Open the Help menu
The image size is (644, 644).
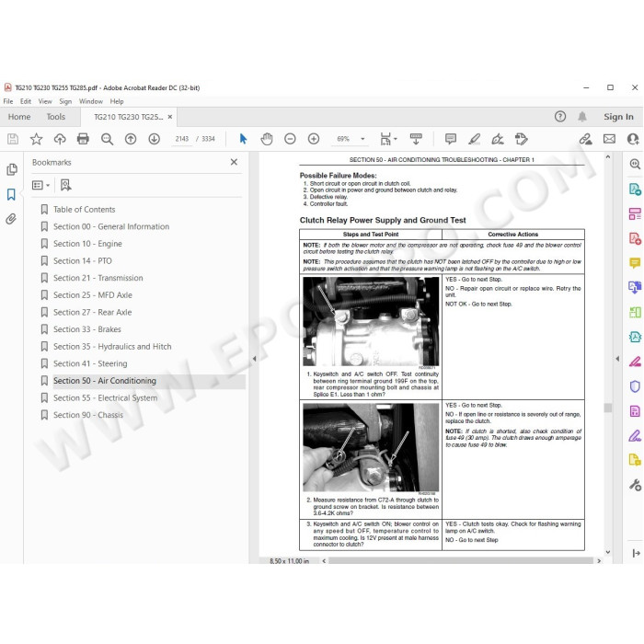(x=117, y=101)
